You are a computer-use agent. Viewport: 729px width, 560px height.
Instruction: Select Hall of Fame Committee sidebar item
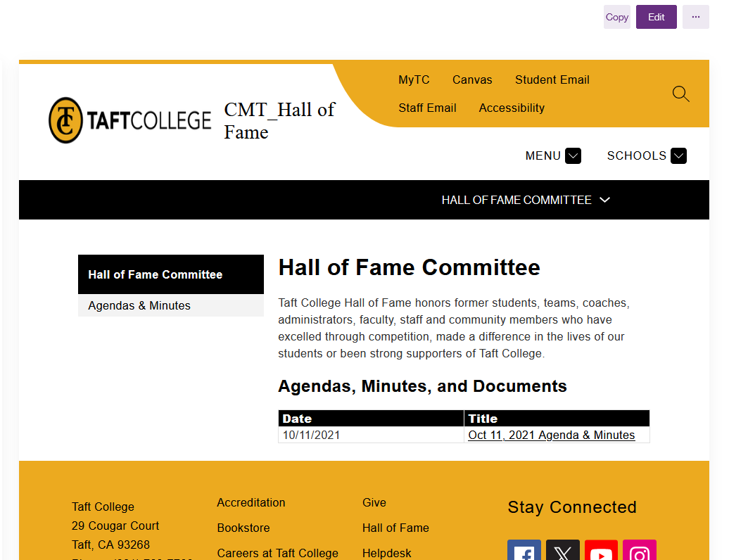(170, 274)
